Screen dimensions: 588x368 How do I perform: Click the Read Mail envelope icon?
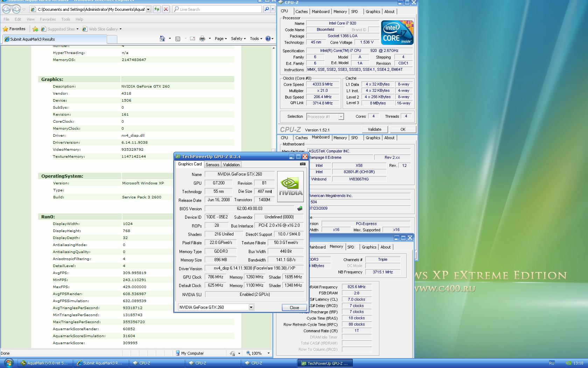click(192, 39)
